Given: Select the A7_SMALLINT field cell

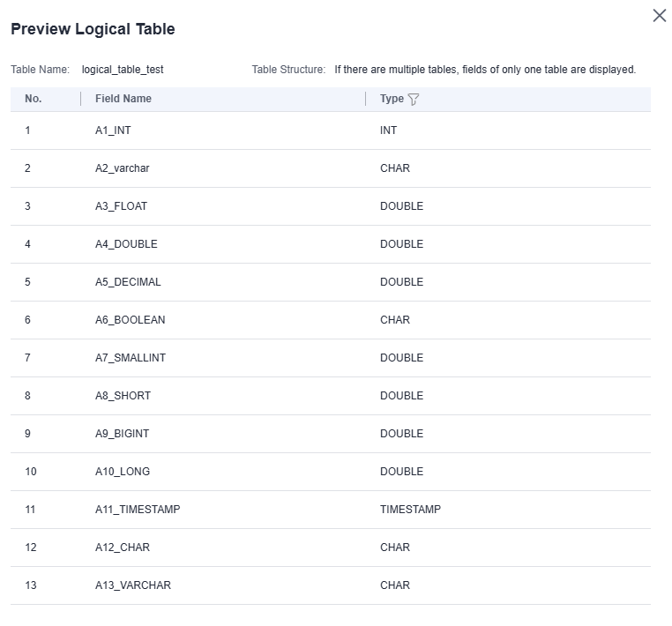Looking at the screenshot, I should click(131, 358).
